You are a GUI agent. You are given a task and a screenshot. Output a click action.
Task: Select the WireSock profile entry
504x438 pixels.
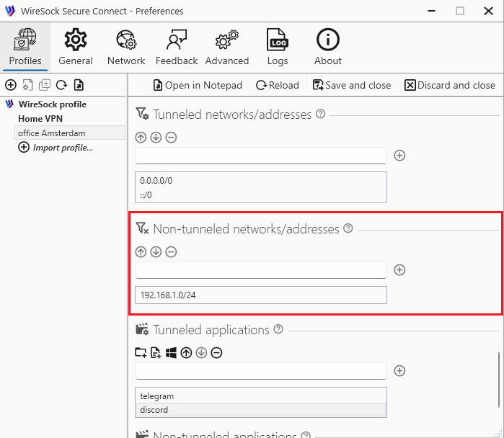coord(53,104)
